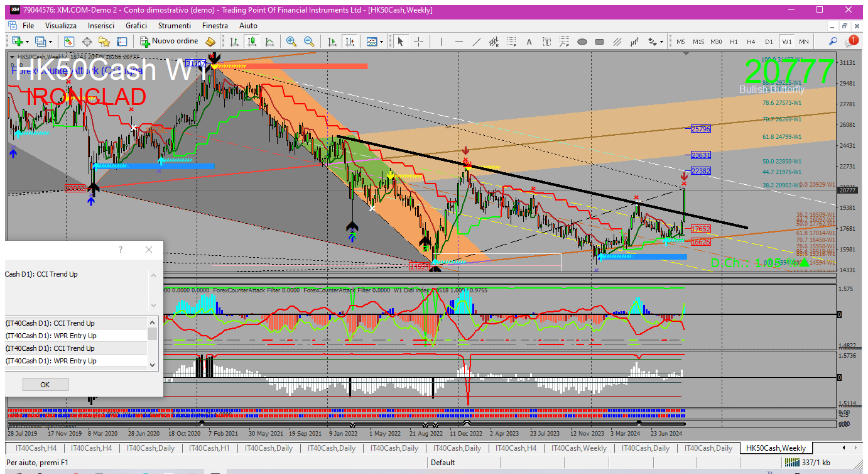Open the Finestra menu

215,26
